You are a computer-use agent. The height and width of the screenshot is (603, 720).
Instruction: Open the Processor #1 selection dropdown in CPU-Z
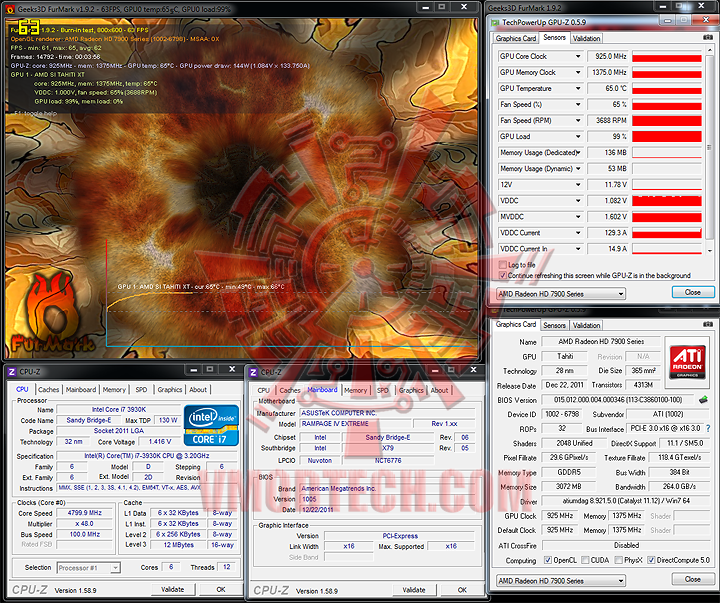pyautogui.click(x=89, y=568)
